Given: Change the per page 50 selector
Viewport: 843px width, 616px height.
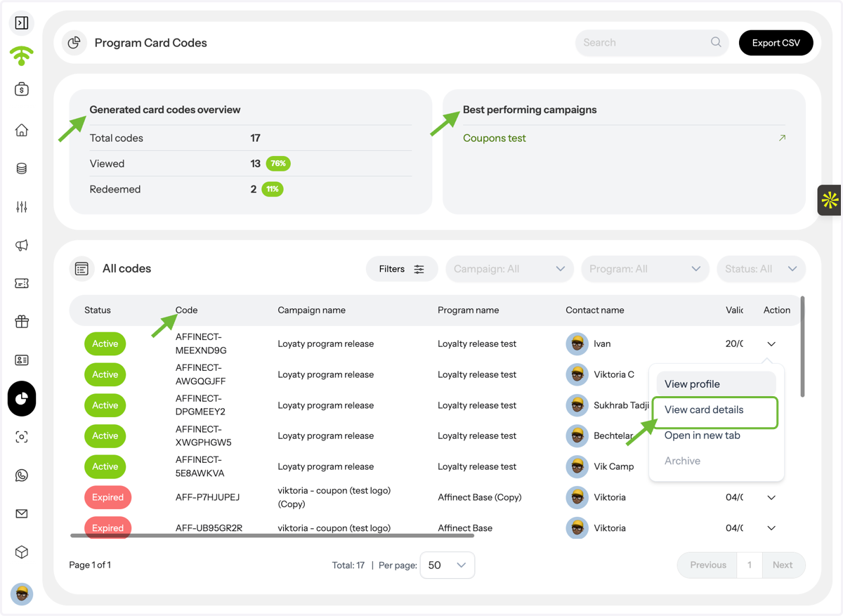Looking at the screenshot, I should (447, 565).
